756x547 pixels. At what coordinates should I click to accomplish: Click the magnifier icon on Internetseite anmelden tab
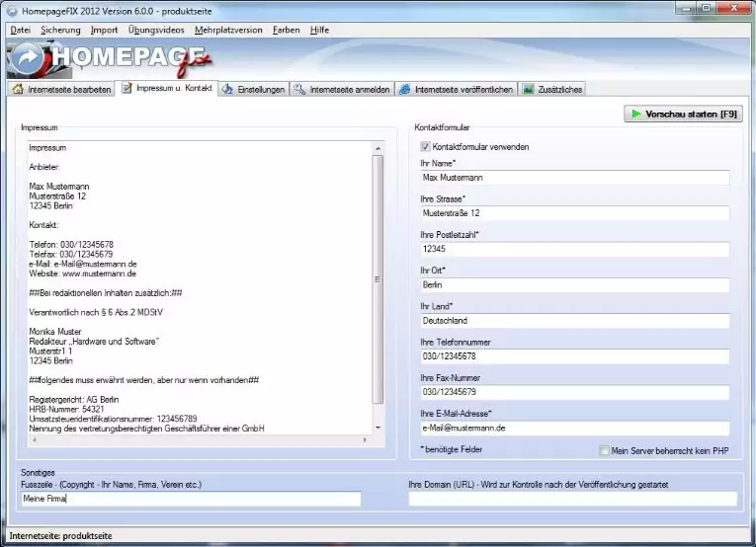(x=299, y=89)
